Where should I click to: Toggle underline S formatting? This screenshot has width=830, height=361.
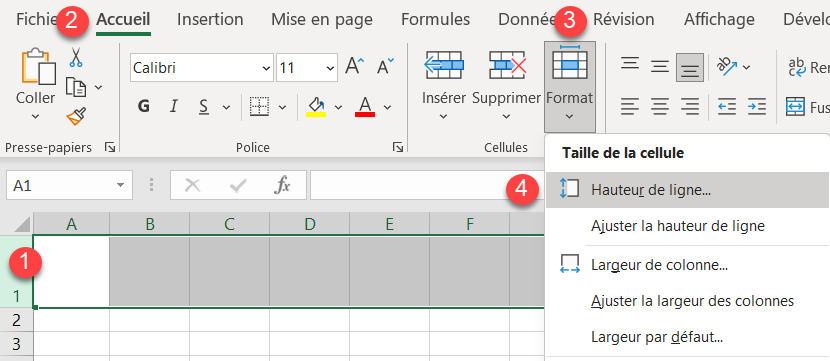tap(204, 106)
